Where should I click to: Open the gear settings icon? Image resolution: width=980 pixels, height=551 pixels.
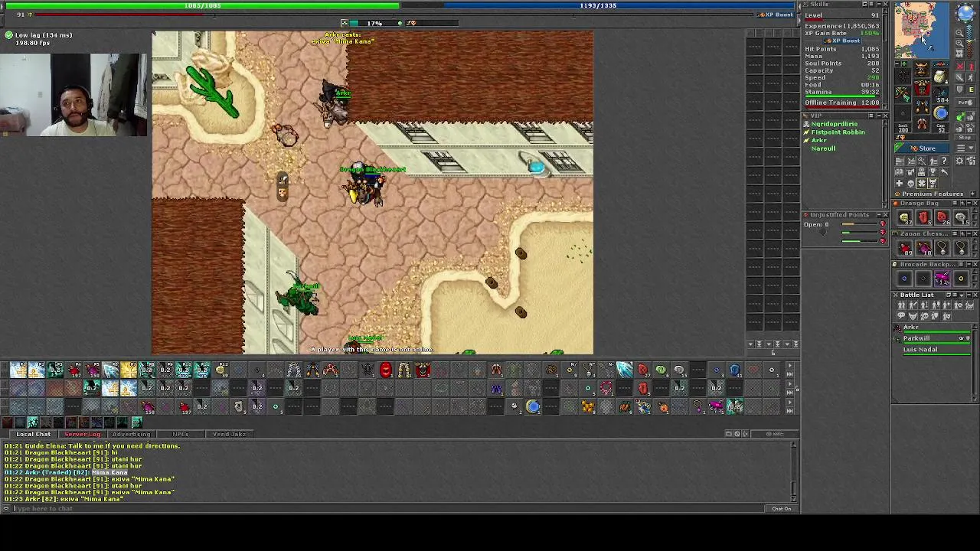pyautogui.click(x=960, y=161)
